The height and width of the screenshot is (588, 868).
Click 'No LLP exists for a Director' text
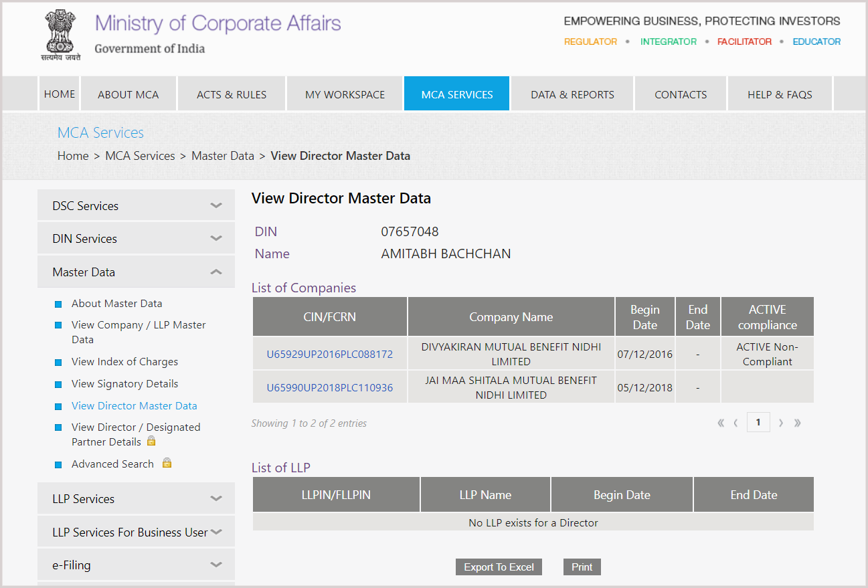[x=533, y=522]
